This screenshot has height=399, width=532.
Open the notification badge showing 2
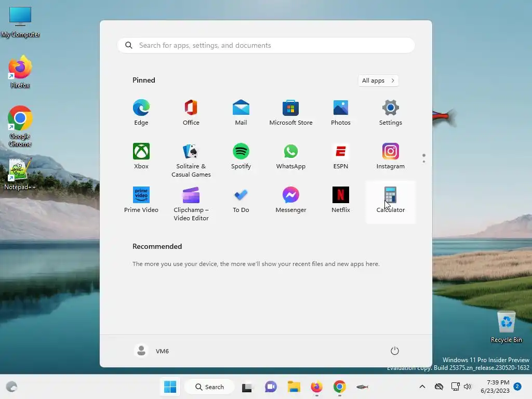point(517,387)
